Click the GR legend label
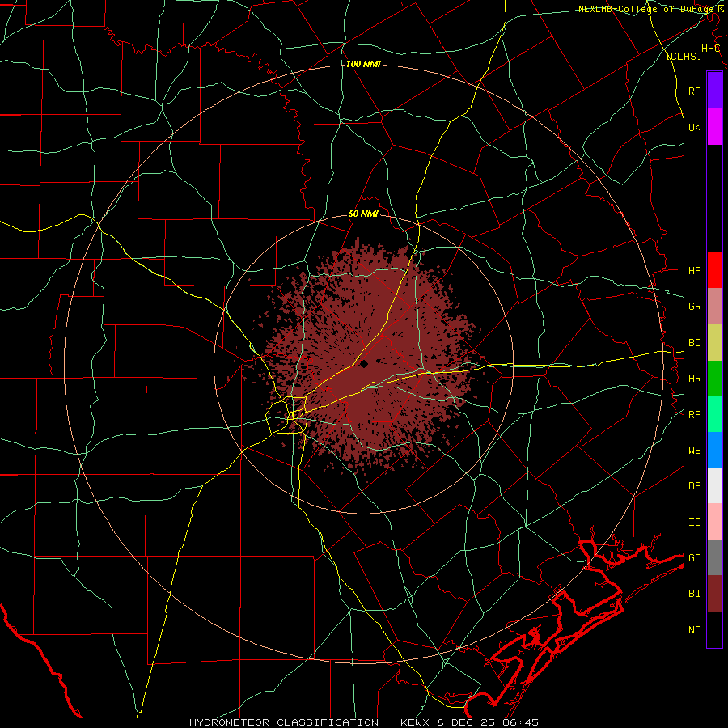The width and height of the screenshot is (728, 728). (x=694, y=307)
